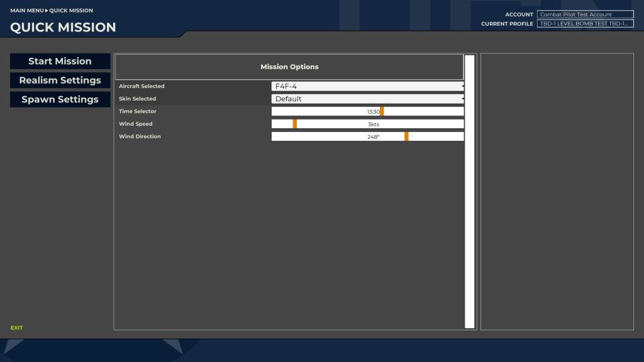
Task: Open Spawn Settings
Action: click(60, 99)
